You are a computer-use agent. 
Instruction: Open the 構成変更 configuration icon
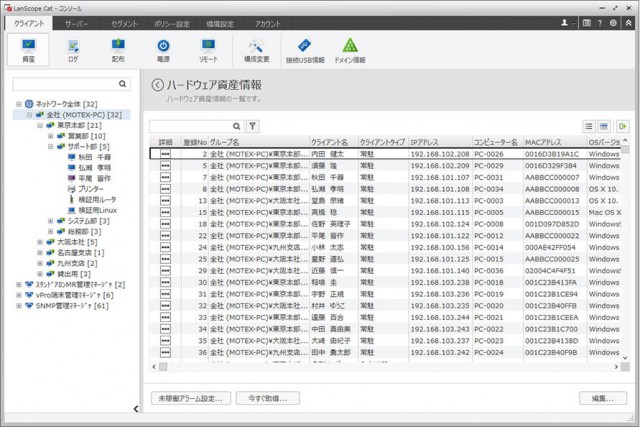(x=256, y=50)
